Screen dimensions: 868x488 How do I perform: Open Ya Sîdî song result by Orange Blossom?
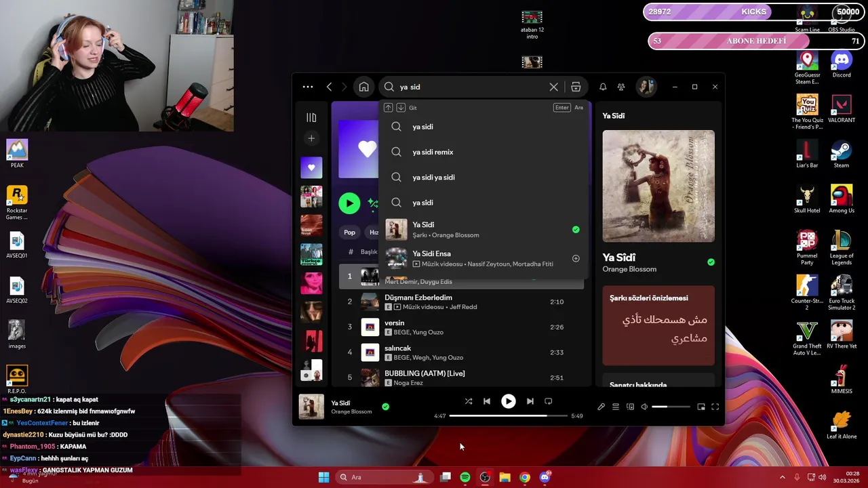[x=485, y=230]
